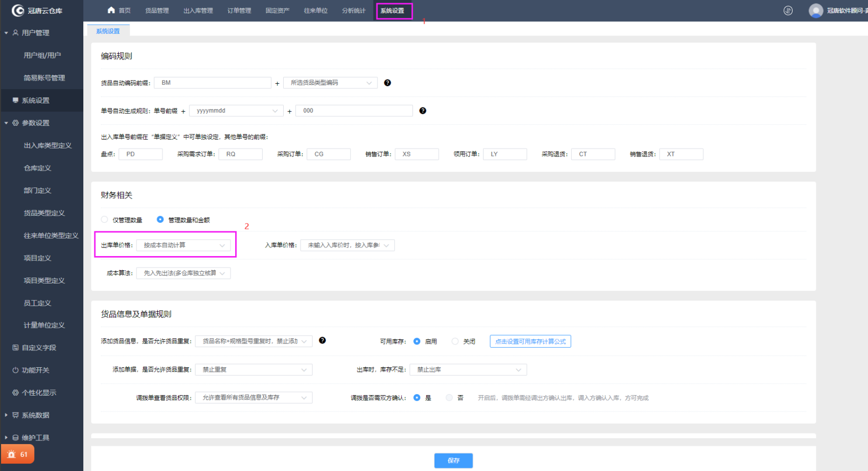This screenshot has height=471, width=868.
Task: Open the yyyymmdd date format dropdown
Action: pyautogui.click(x=236, y=111)
